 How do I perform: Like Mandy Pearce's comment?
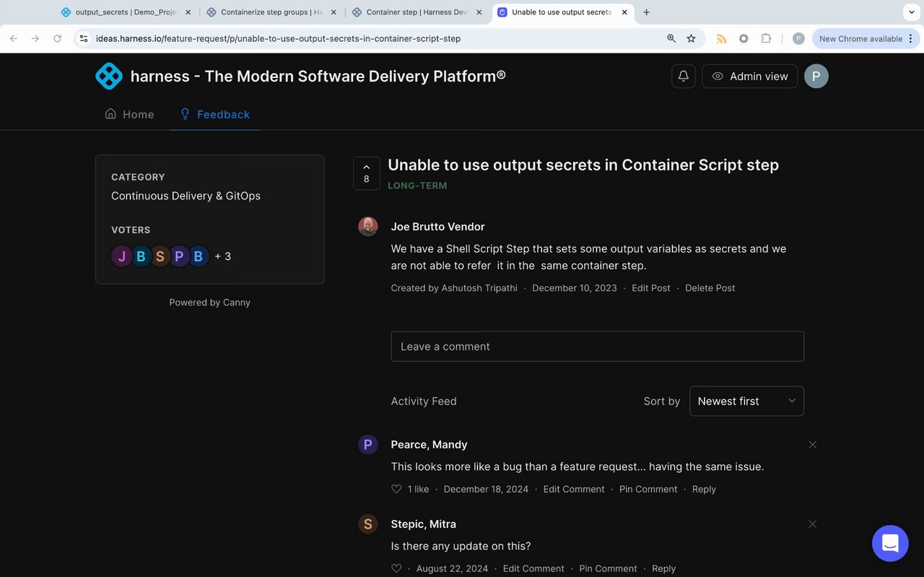(396, 489)
